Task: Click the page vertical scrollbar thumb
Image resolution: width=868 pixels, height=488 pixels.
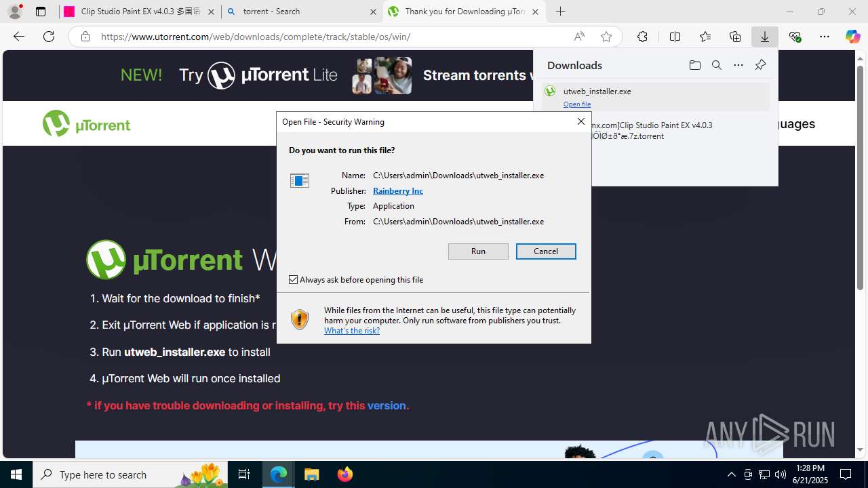Action: point(861,178)
